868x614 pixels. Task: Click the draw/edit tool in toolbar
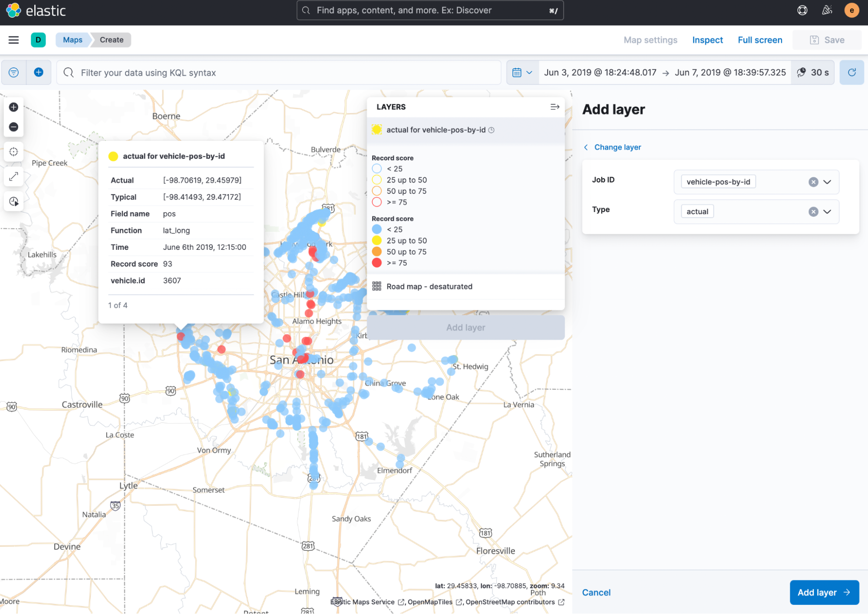[x=13, y=177]
